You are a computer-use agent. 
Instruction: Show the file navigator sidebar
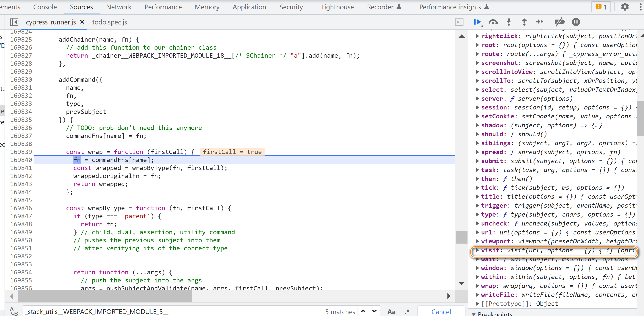[14, 22]
